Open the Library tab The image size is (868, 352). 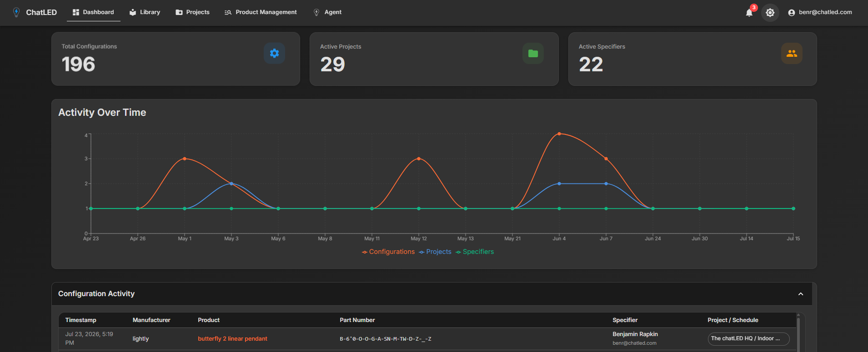click(145, 12)
